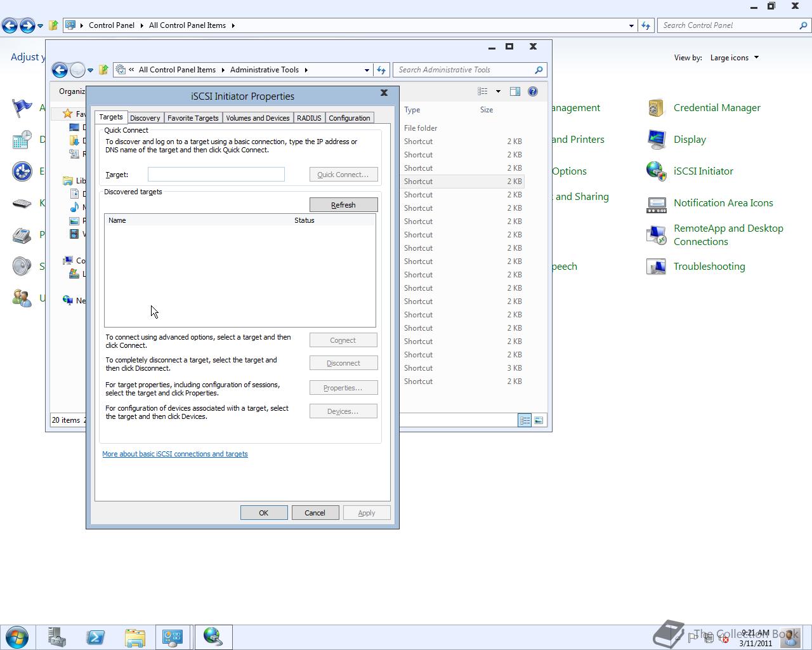Open iSCSI Initiator in Control Panel
Viewport: 812px width, 650px height.
coord(703,171)
